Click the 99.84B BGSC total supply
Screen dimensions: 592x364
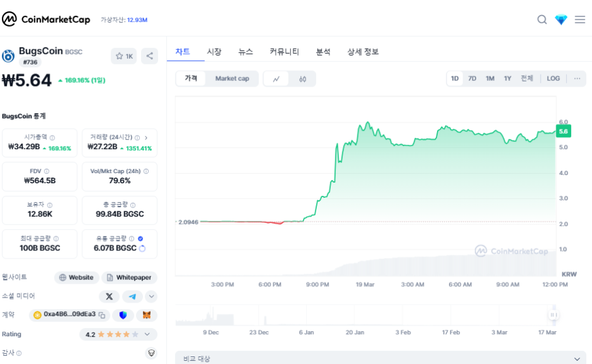coord(120,214)
